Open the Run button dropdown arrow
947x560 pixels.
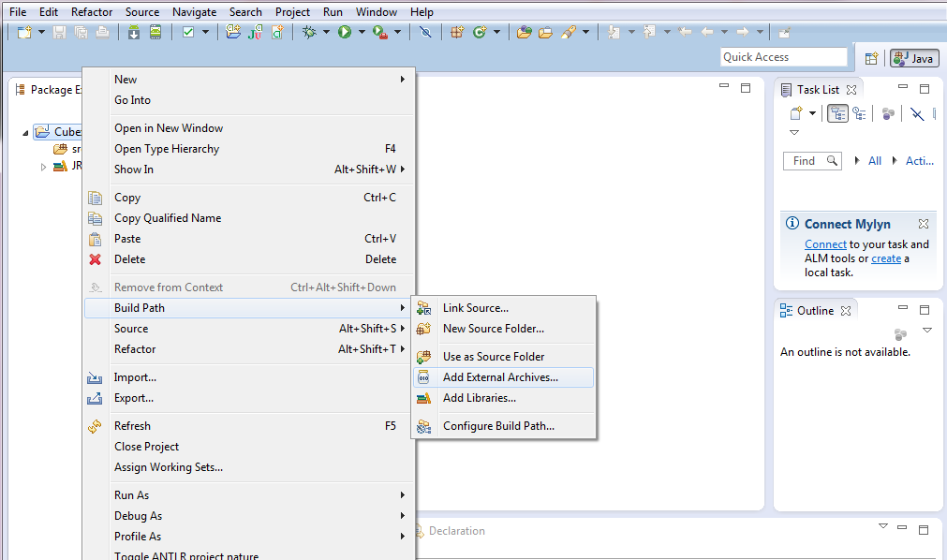tap(362, 32)
